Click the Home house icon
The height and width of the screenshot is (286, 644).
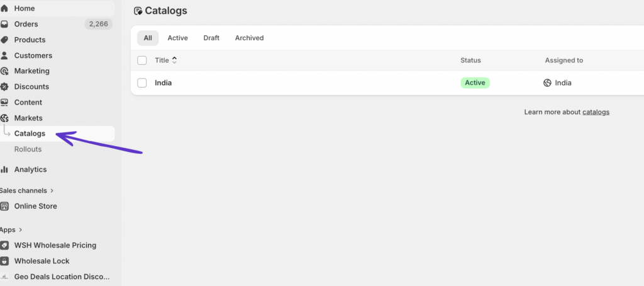pos(4,8)
